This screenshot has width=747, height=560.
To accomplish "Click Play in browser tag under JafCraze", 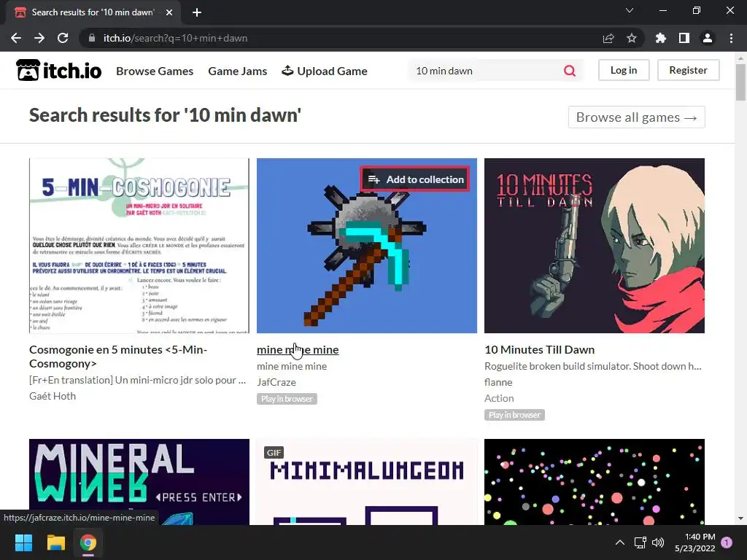I will (x=287, y=399).
